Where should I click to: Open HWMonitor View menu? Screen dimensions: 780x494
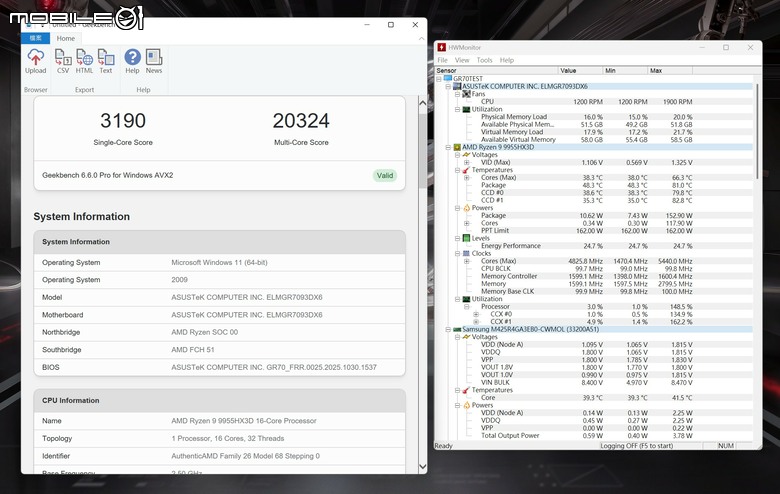coord(462,60)
